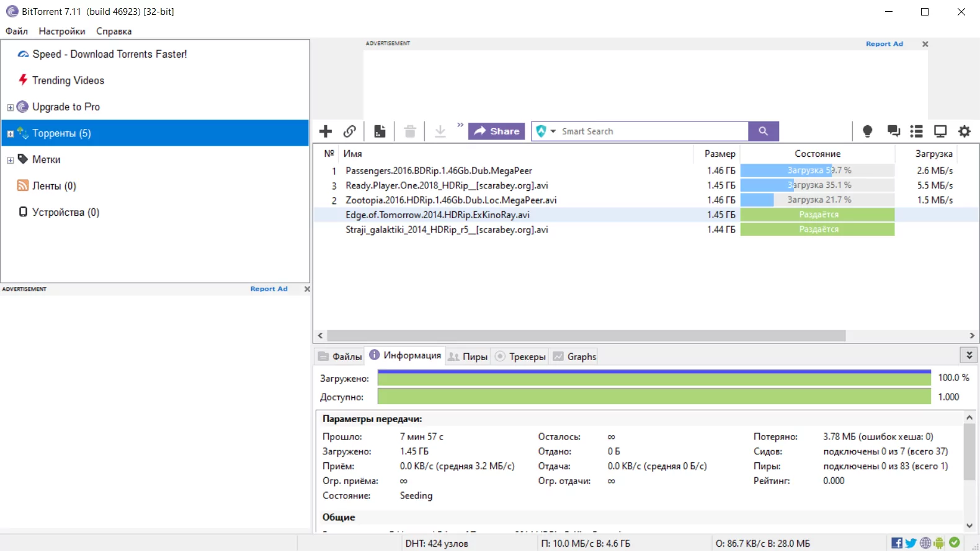
Task: Click the trash can icon to remove torrent
Action: pyautogui.click(x=410, y=131)
